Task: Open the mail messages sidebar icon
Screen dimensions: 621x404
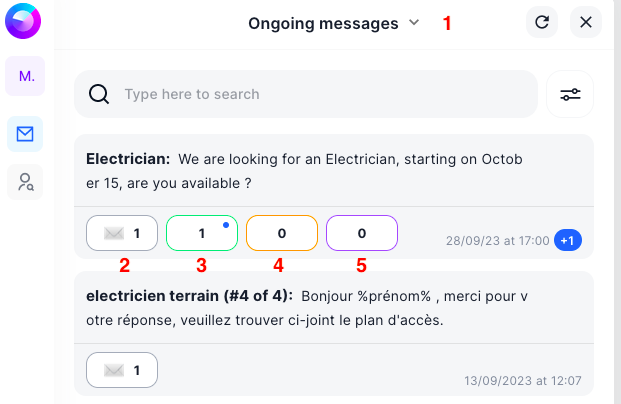Action: coord(25,134)
